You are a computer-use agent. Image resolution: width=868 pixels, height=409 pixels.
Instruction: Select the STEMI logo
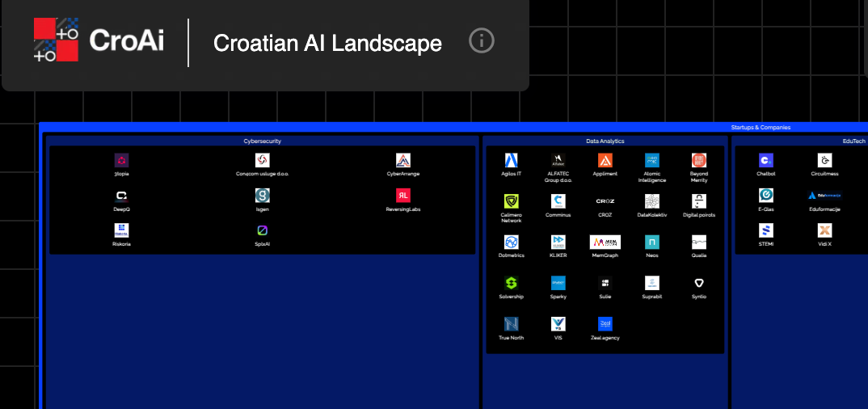(766, 230)
